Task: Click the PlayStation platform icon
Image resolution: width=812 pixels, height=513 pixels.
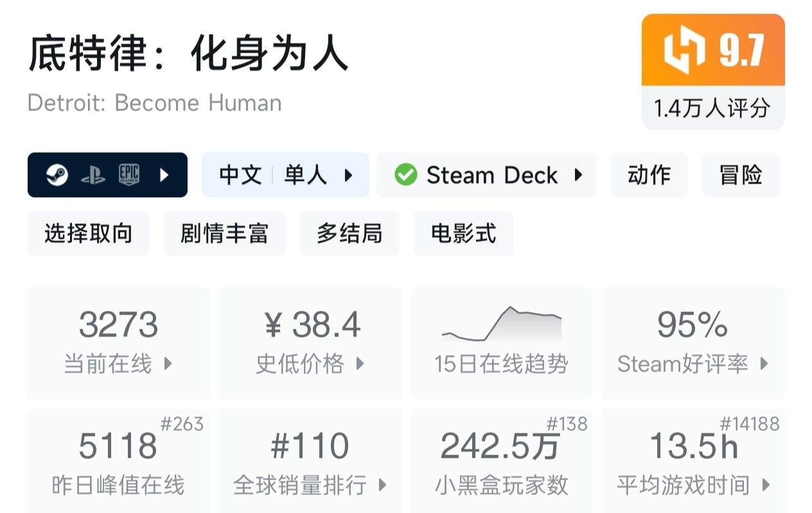Action: 93,175
